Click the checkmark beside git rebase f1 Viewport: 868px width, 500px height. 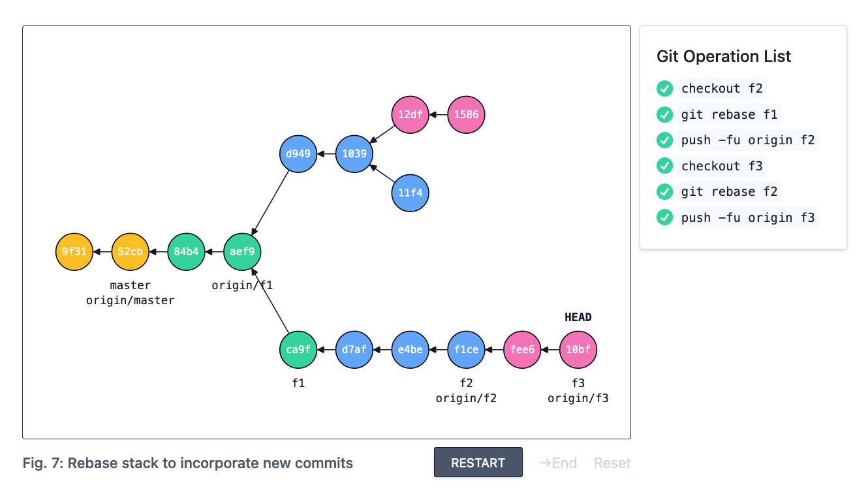click(664, 115)
